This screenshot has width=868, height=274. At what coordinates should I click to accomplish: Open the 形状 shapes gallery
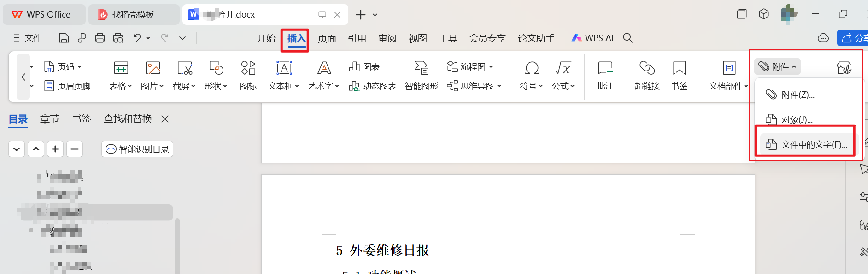pos(216,75)
